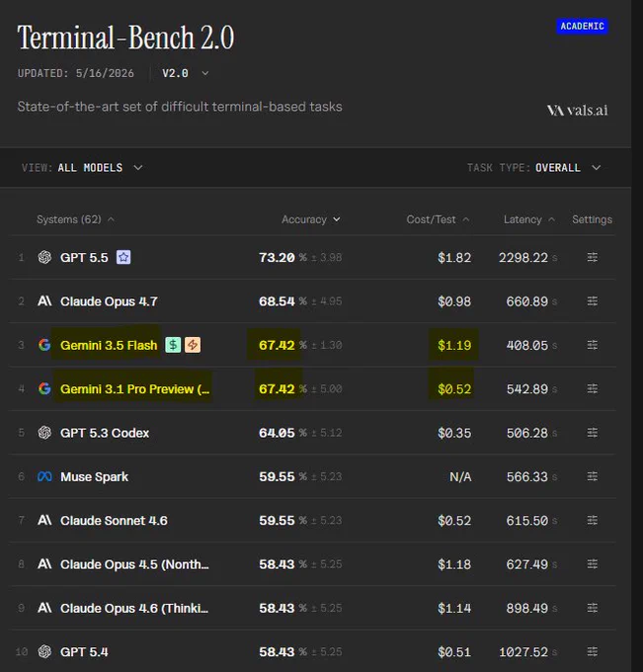Click the 73.20 % accuracy value
This screenshot has height=672, width=643.
282,258
